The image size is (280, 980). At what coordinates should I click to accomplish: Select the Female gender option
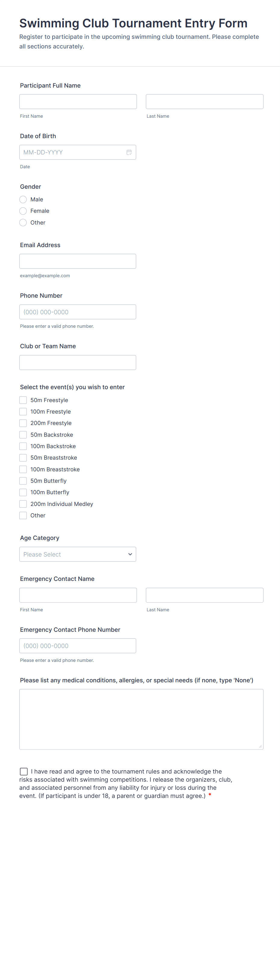(23, 211)
